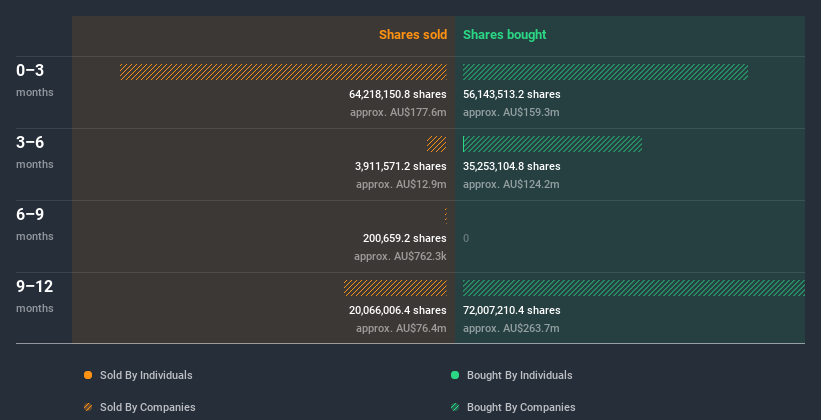
Task: Click the 3–6 months small orange sold bar
Action: click(437, 144)
